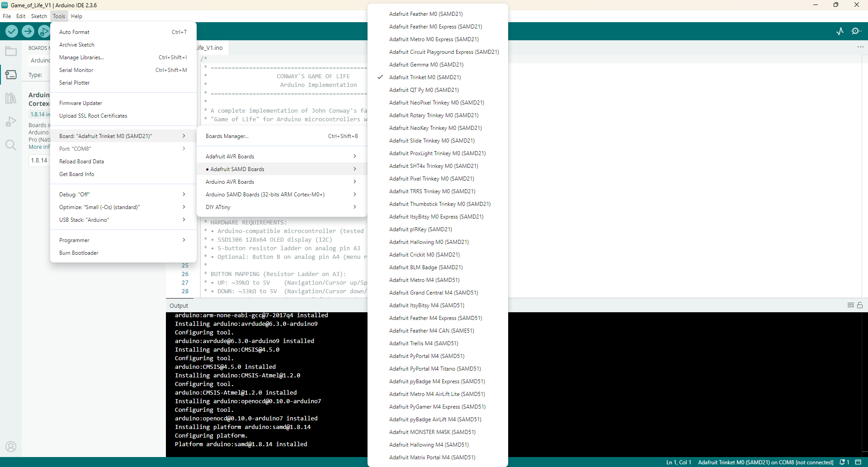868x467 pixels.
Task: Open the Search sidebar magnifier icon
Action: [11, 145]
